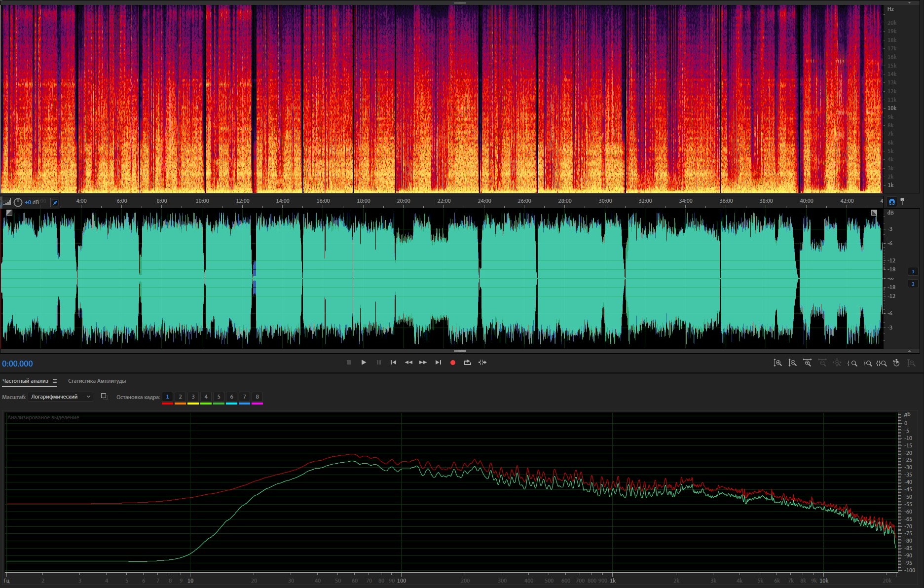Move playhead to previous marker
This screenshot has width=924, height=588.
coord(393,363)
